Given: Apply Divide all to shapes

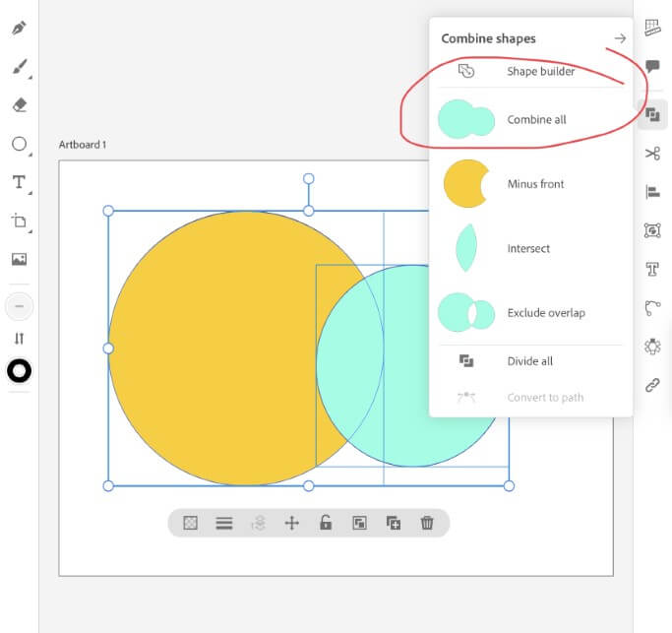Looking at the screenshot, I should (x=531, y=361).
